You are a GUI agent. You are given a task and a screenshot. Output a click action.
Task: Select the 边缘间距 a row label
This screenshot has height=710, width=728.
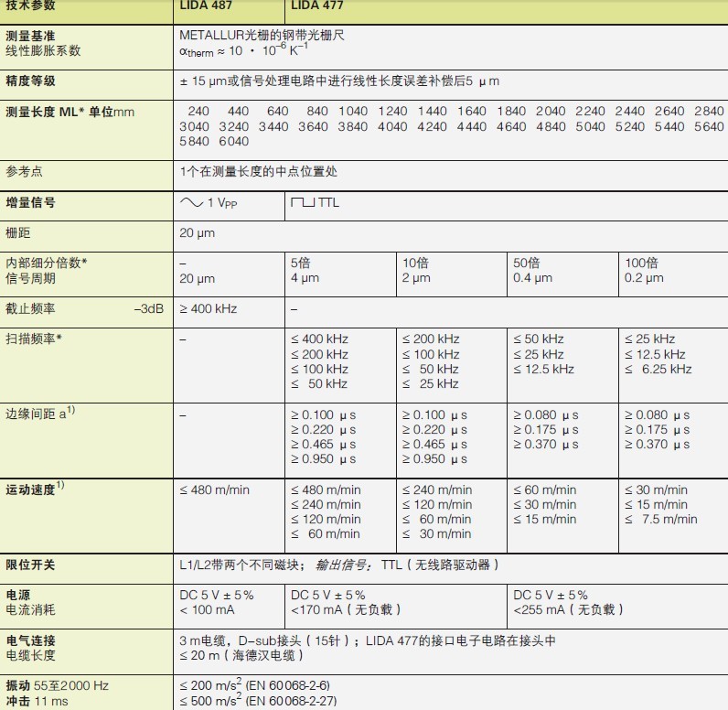coord(40,413)
